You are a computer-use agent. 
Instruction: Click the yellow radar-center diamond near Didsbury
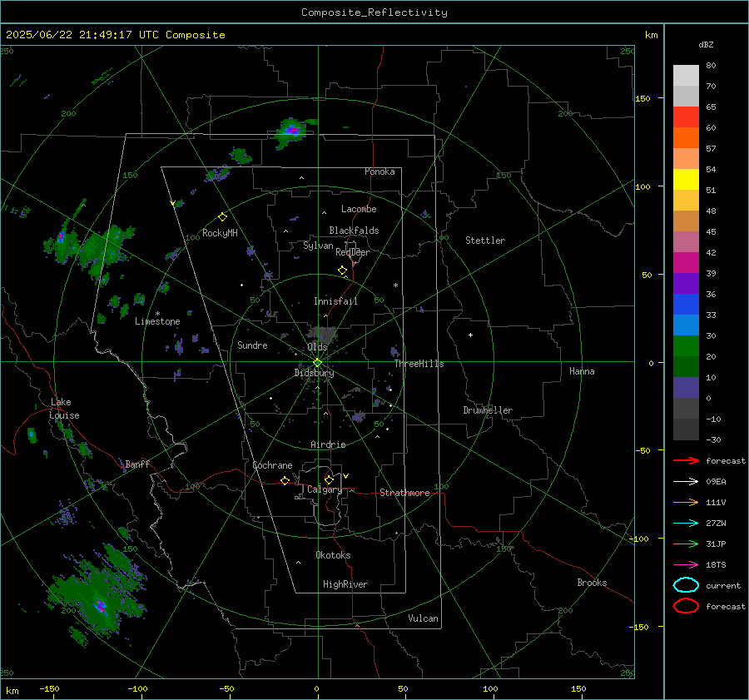tap(317, 363)
